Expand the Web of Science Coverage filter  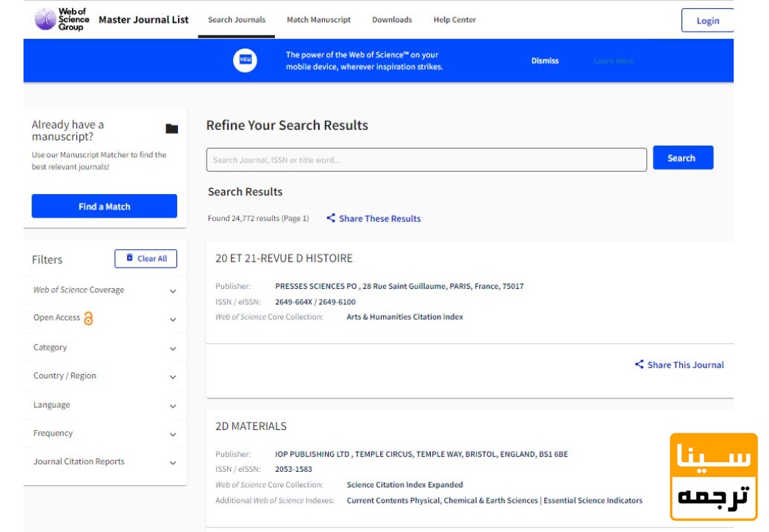coord(173,291)
